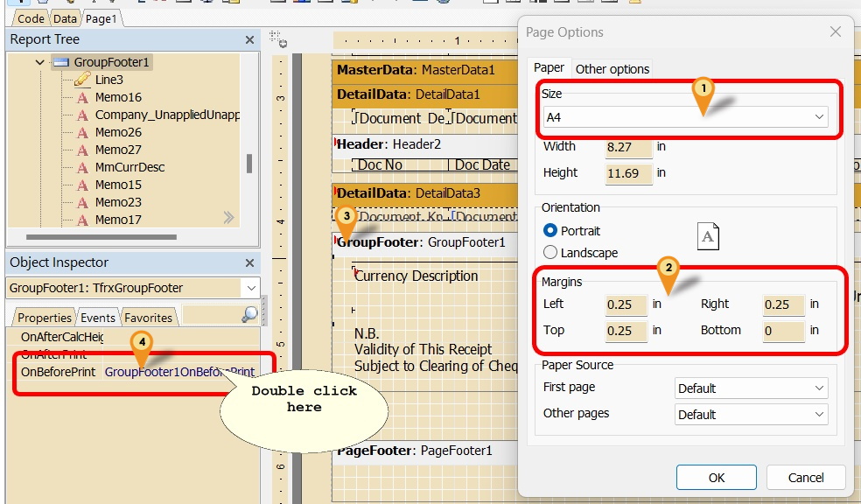861x504 pixels.
Task: Collapse the GroupFooter1 tree node
Action: click(39, 62)
